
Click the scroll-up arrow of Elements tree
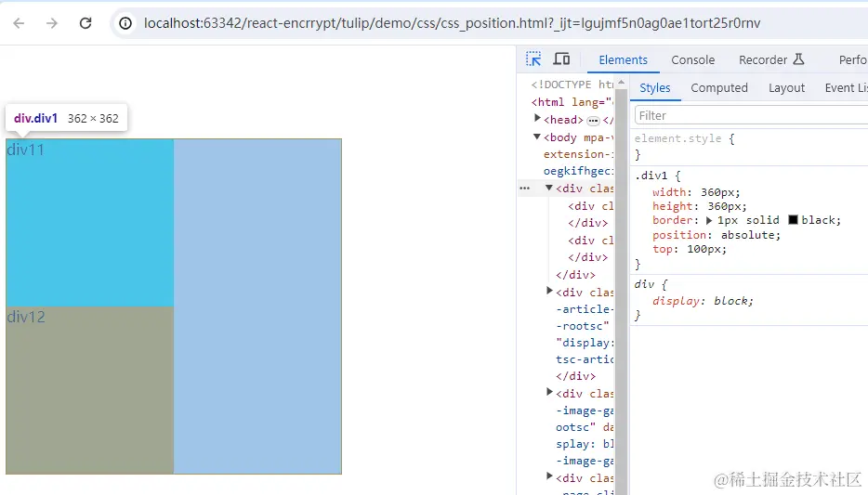click(x=621, y=83)
